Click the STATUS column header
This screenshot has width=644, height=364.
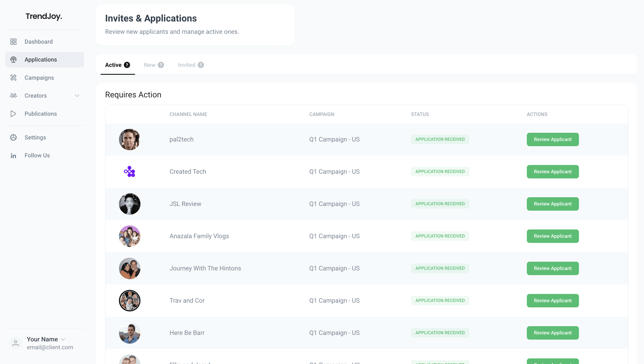(420, 114)
